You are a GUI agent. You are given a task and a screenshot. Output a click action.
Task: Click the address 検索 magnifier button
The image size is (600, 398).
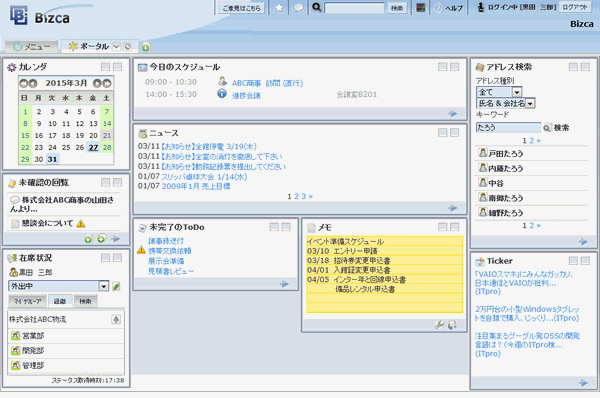(x=556, y=128)
